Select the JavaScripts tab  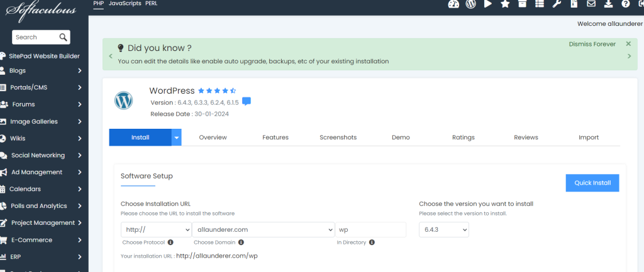tap(125, 3)
